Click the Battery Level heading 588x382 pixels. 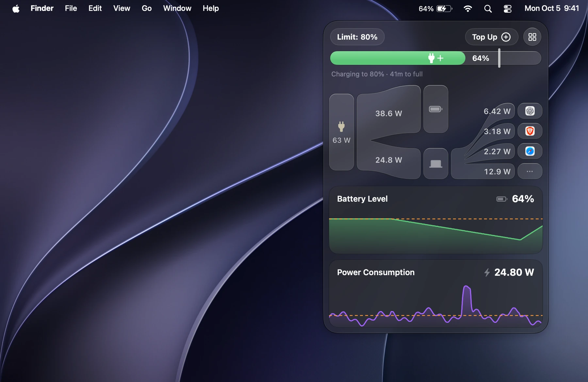pyautogui.click(x=362, y=199)
